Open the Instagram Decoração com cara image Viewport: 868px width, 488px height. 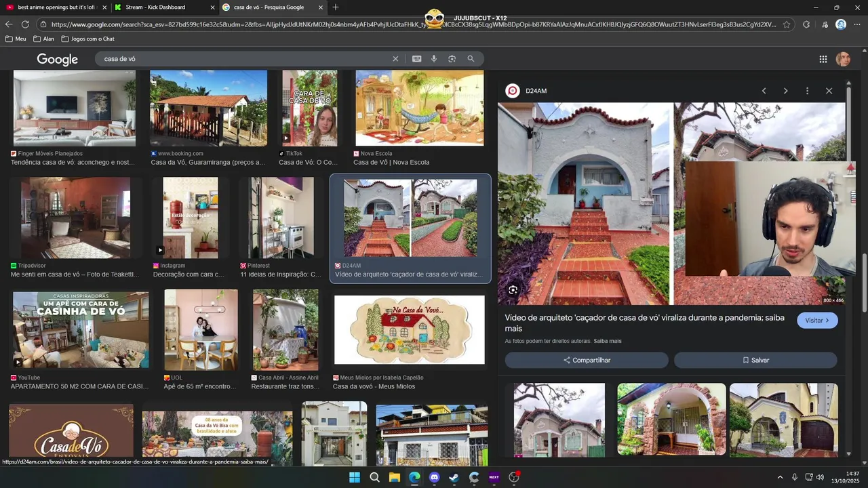click(191, 218)
